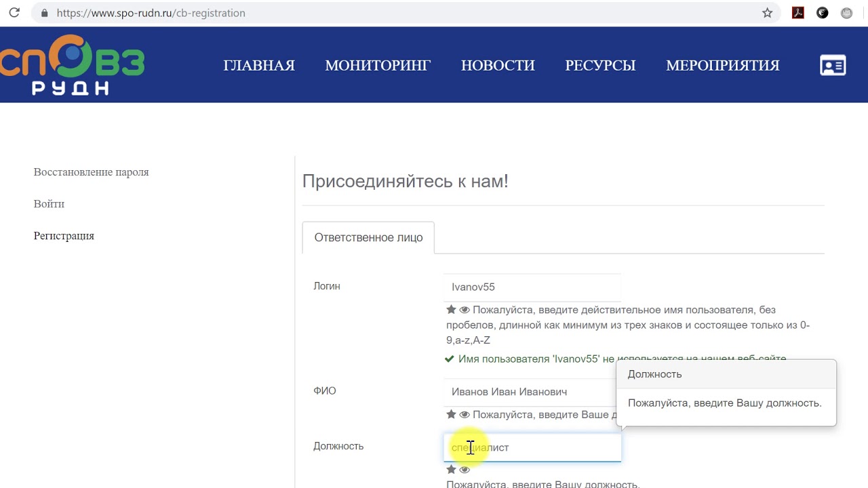The height and width of the screenshot is (488, 868).
Task: Click the Присоединяйтесь к нам! heading
Action: pyautogui.click(x=405, y=181)
